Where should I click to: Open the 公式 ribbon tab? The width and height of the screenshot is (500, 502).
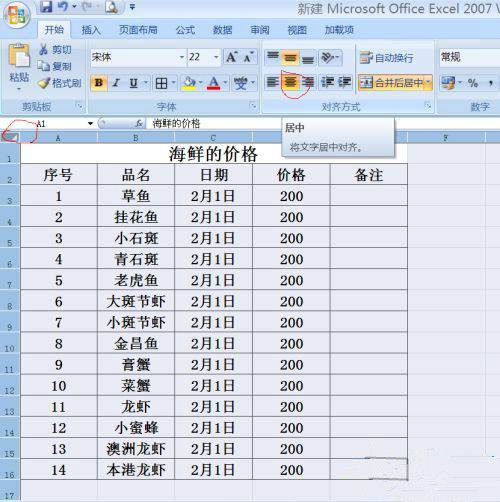(185, 30)
